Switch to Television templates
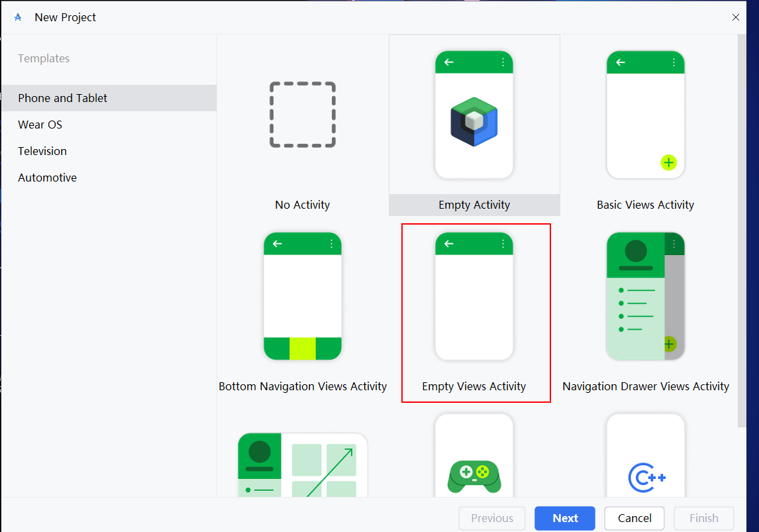Image resolution: width=759 pixels, height=532 pixels. click(109, 151)
